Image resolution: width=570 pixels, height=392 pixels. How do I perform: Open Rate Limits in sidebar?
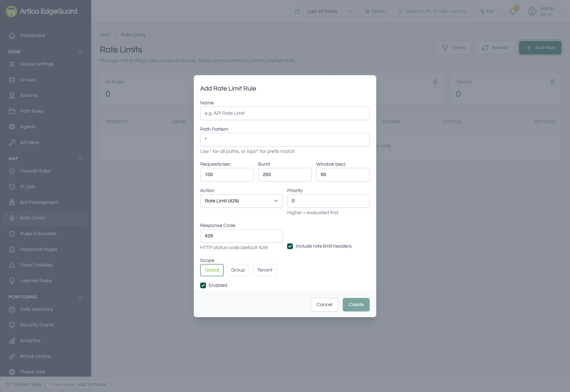pyautogui.click(x=46, y=218)
